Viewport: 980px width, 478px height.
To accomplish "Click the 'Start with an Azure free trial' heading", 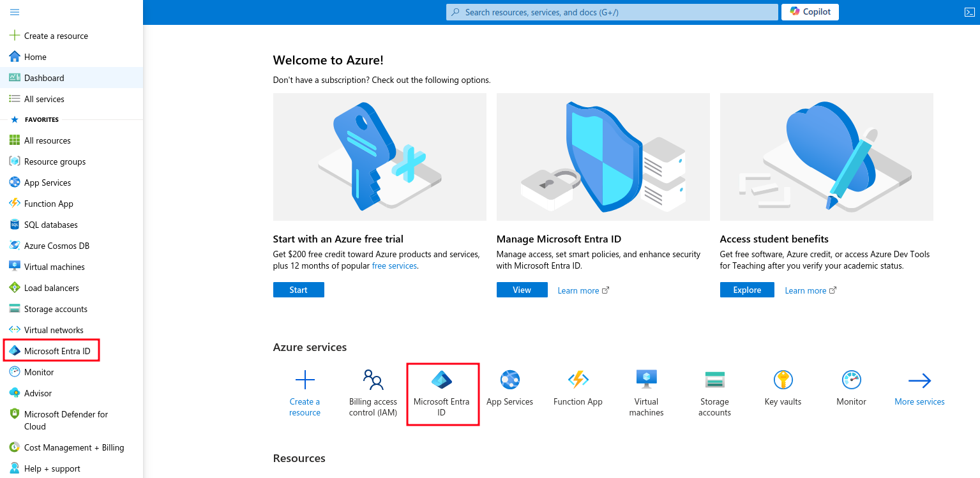I will 338,239.
